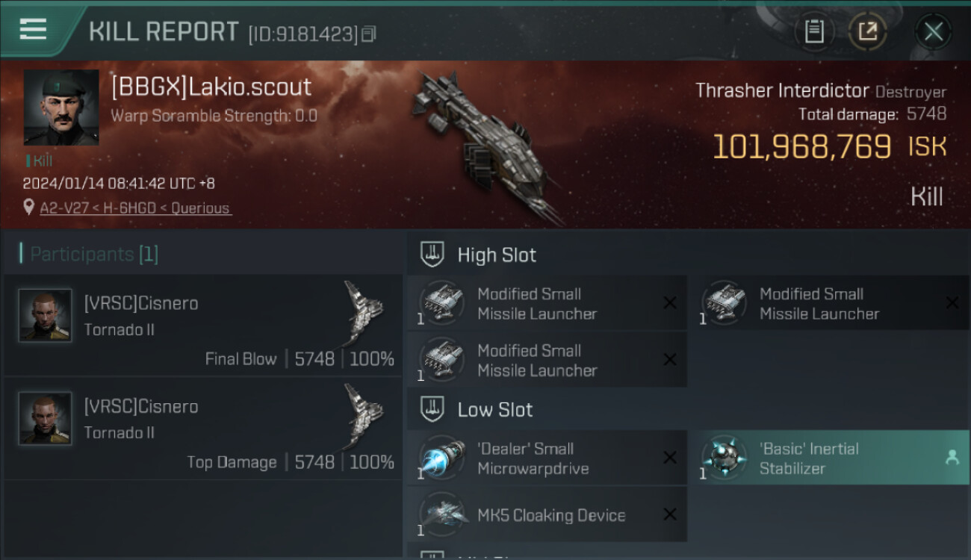Click the X beside 'Dealer' Small Microwarpdrive
Screen dimensions: 971x560
coord(670,458)
